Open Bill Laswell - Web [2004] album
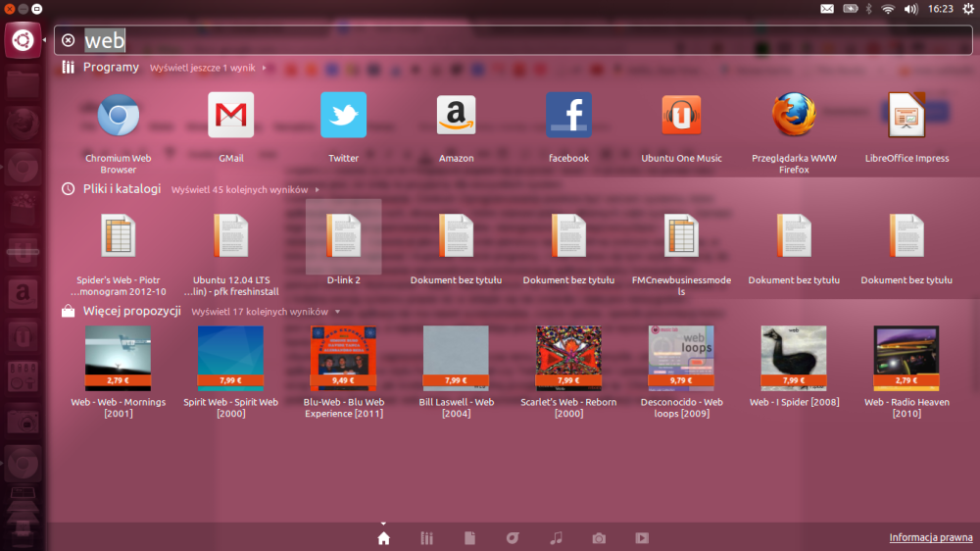Screen dimensions: 980x551 pyautogui.click(x=457, y=358)
